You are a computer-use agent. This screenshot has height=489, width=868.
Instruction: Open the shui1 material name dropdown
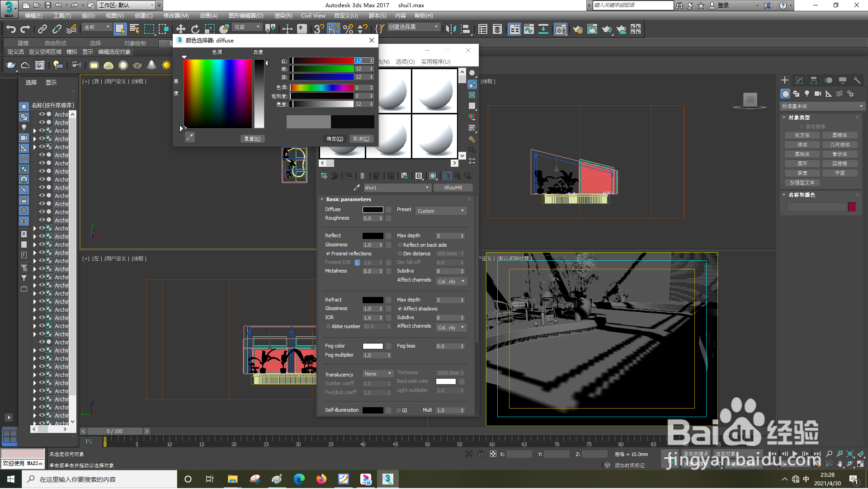397,188
